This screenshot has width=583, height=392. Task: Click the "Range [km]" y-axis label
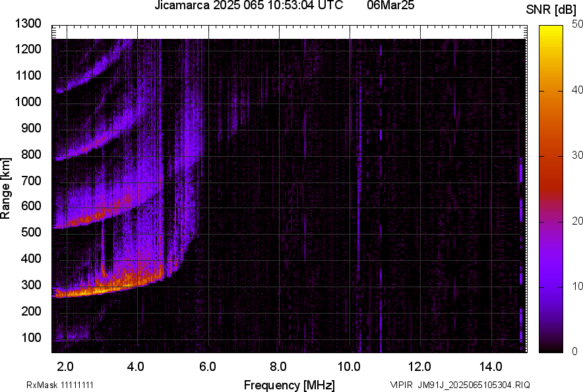(6, 188)
